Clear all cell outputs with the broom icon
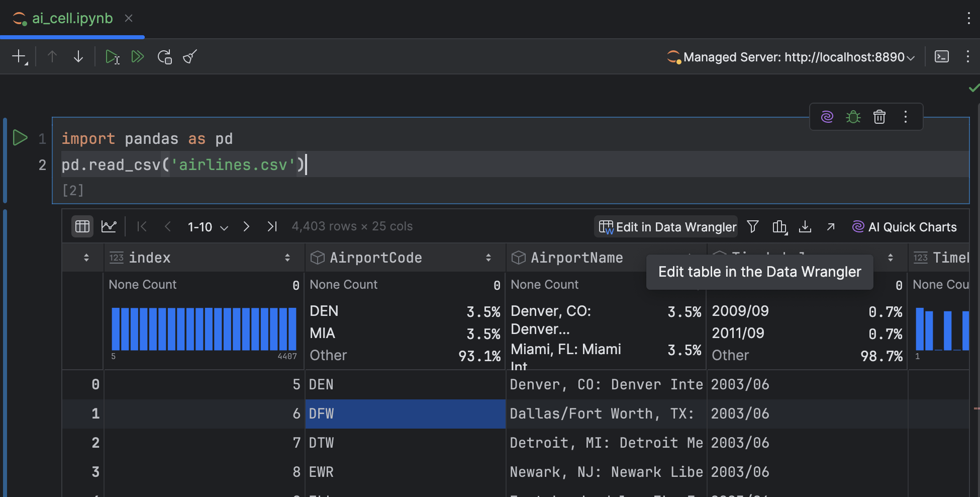980x497 pixels. click(x=190, y=57)
